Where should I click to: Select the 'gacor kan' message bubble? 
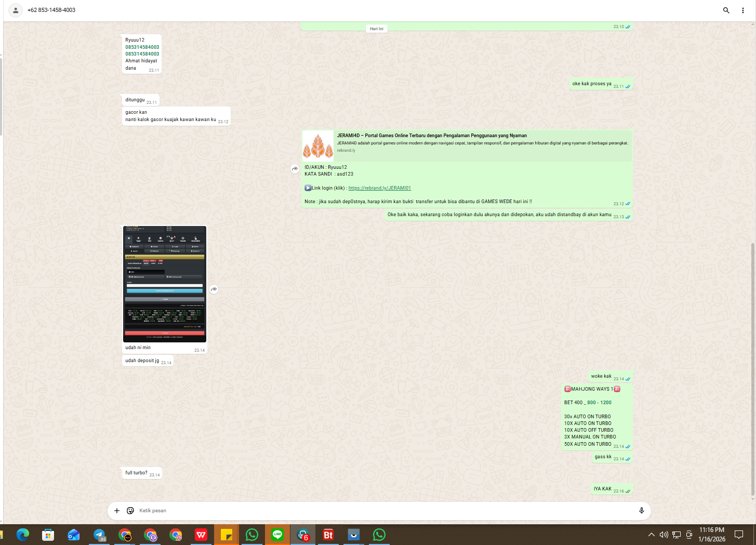click(x=176, y=116)
